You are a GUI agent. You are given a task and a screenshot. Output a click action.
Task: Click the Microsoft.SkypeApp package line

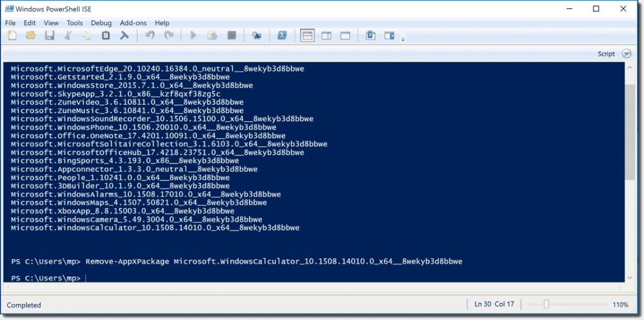coord(116,94)
